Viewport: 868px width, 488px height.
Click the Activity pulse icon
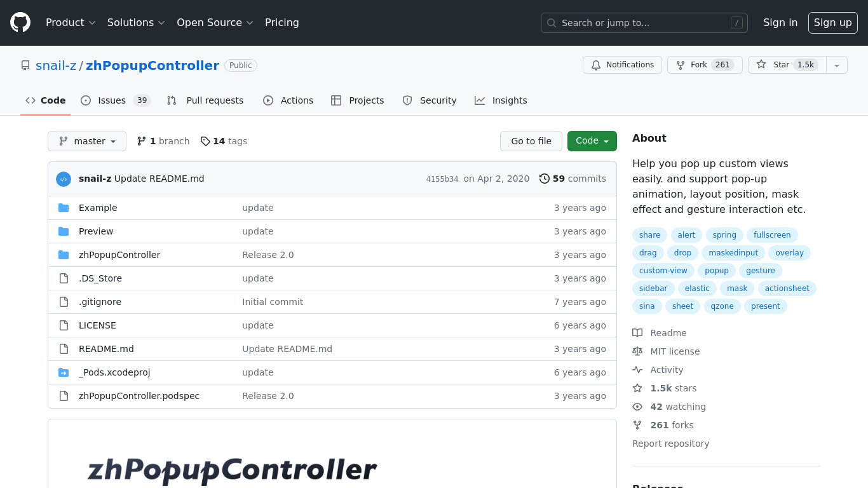point(637,370)
